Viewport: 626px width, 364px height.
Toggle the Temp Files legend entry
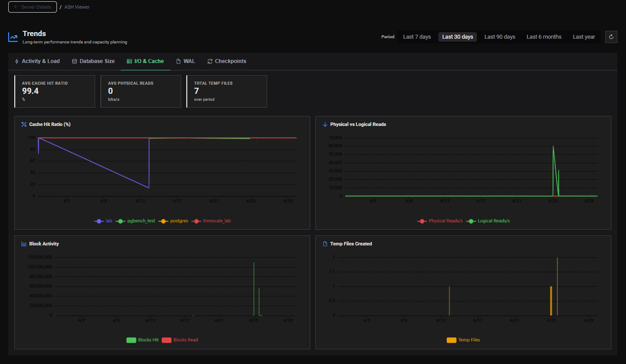pyautogui.click(x=463, y=340)
